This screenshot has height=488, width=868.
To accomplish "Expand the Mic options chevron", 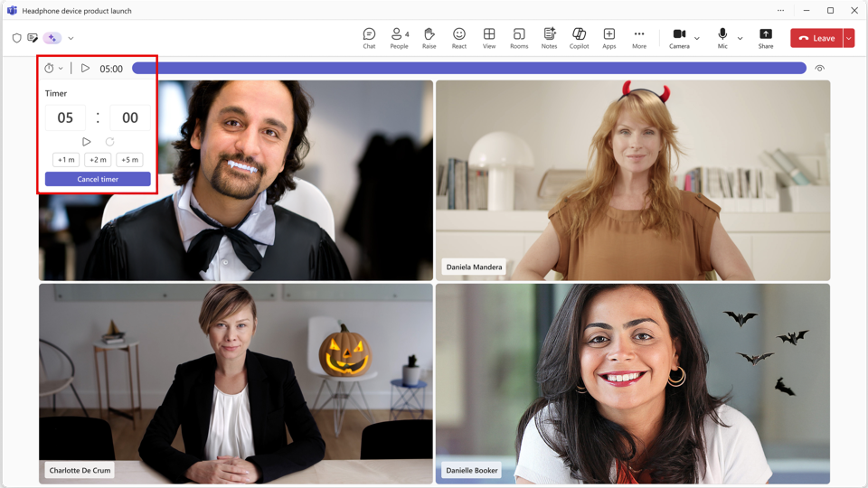I will (741, 38).
